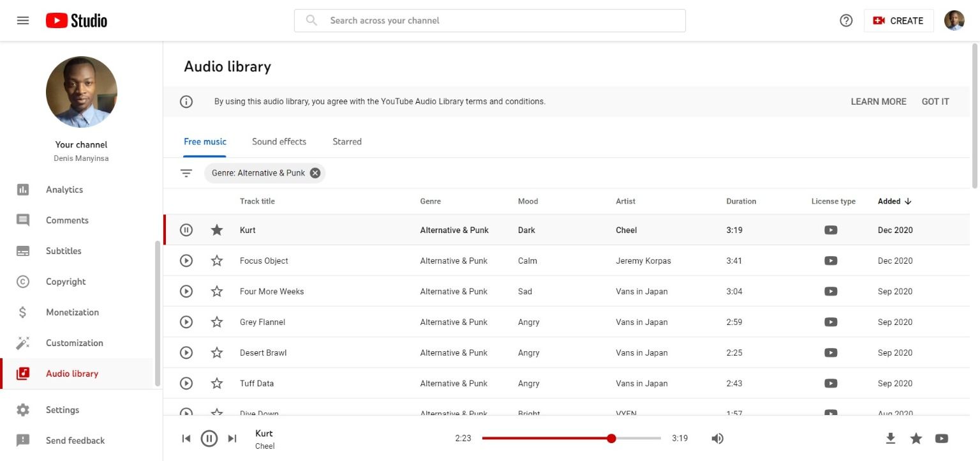Remove the Alternative & Punk genre filter
This screenshot has height=461, width=980.
pos(315,172)
